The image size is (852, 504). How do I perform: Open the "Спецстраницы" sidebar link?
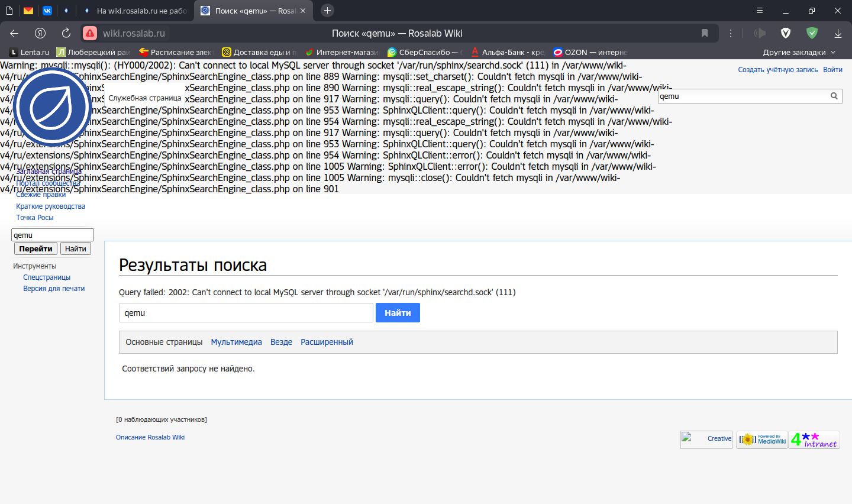(47, 277)
